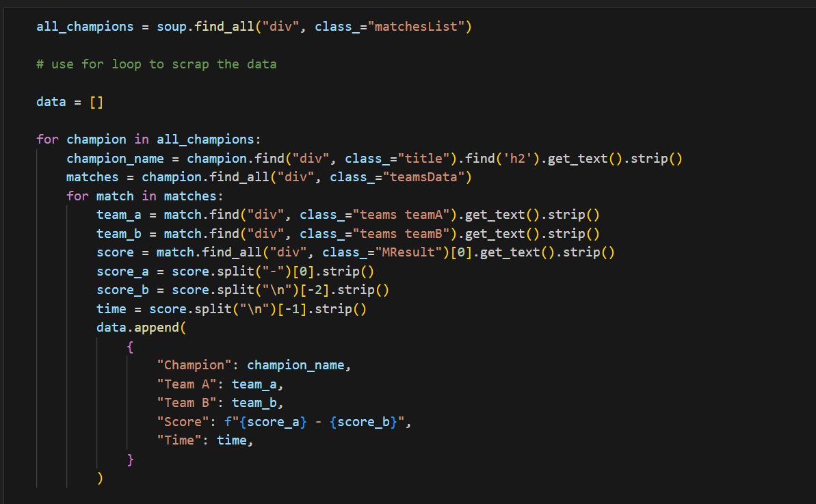Click the comment about scraping data

pyautogui.click(x=157, y=64)
